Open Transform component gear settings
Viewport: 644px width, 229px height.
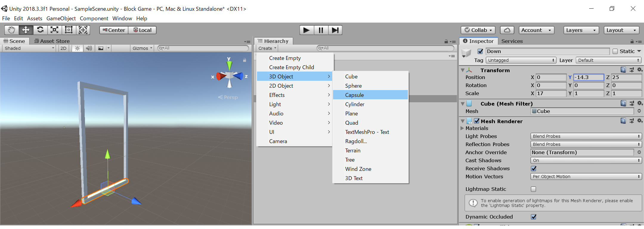(640, 70)
